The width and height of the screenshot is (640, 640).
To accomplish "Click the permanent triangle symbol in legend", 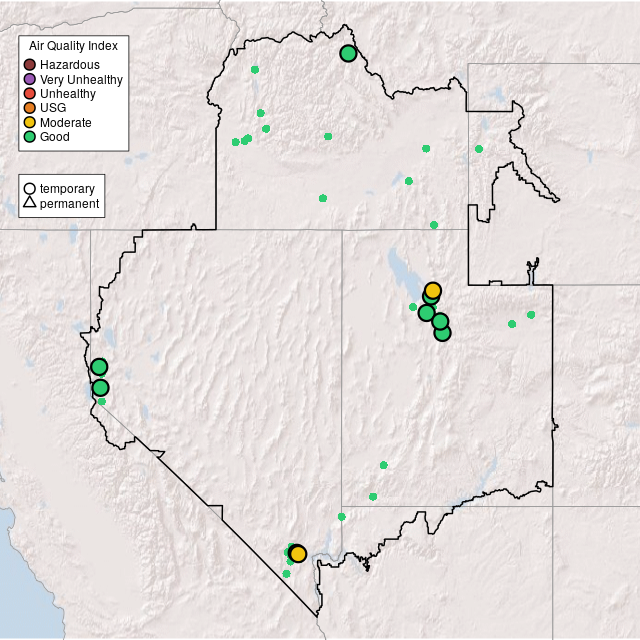I will [x=30, y=203].
